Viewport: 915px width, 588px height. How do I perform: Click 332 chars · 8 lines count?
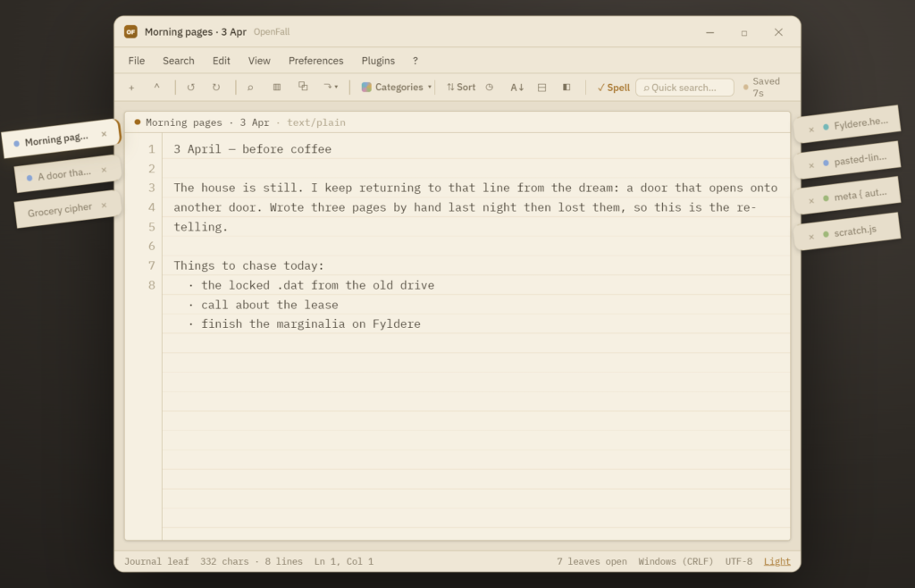click(251, 561)
